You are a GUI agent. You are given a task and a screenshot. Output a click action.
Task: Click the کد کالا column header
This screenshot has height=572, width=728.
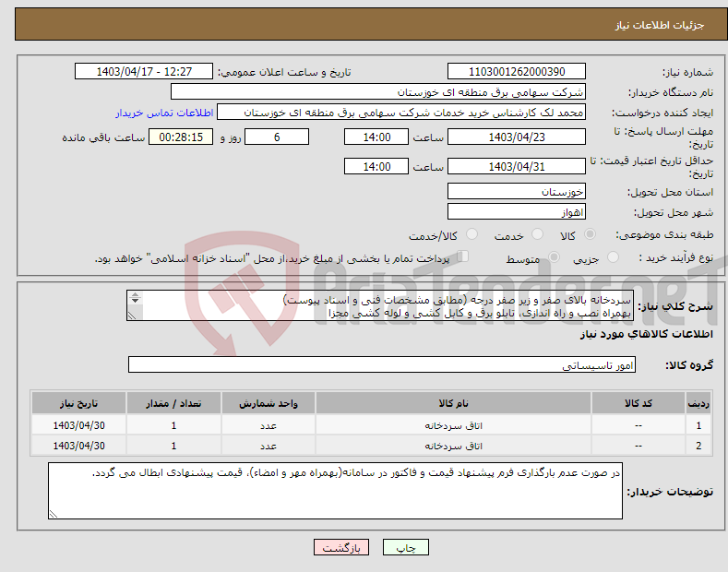[638, 403]
